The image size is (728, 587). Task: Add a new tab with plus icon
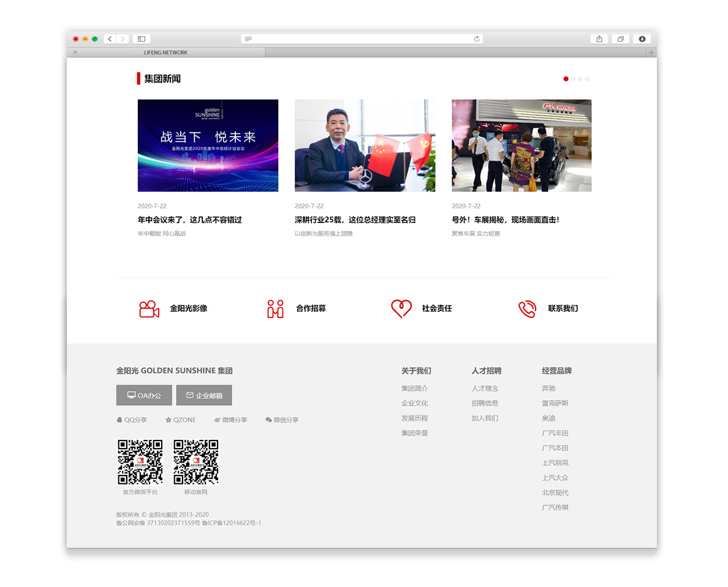pos(651,53)
